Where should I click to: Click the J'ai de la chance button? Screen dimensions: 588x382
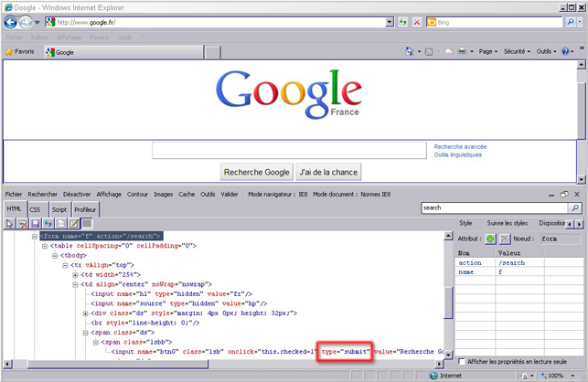328,172
